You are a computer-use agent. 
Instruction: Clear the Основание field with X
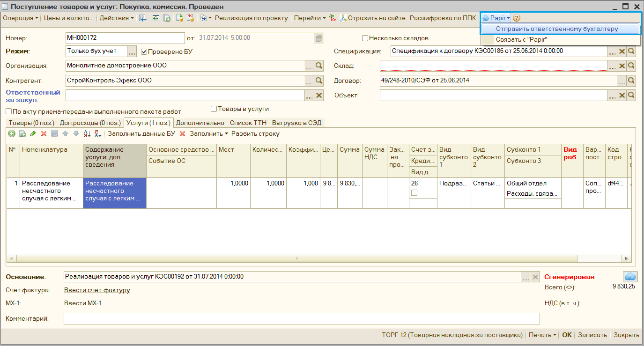point(535,277)
